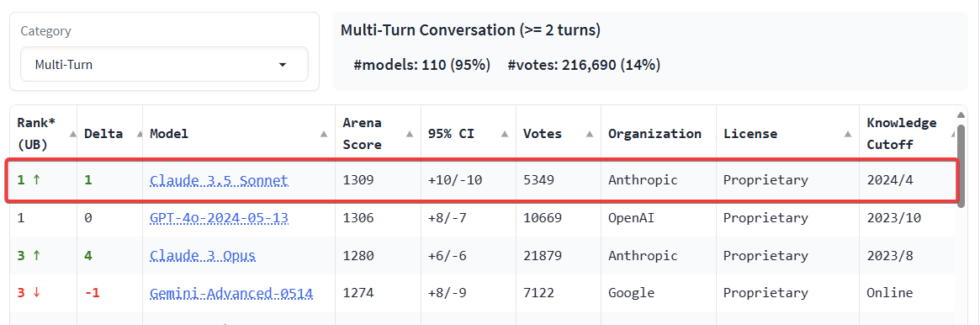Screen dimensions: 980x325
Task: Open the GPT-4o-2024-05-13 model link
Action: [x=219, y=218]
